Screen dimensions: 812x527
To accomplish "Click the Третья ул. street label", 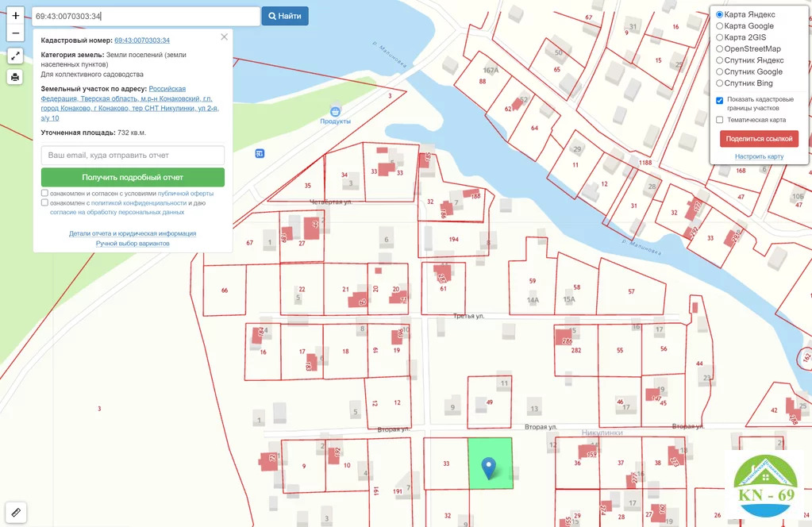I will tap(468, 316).
